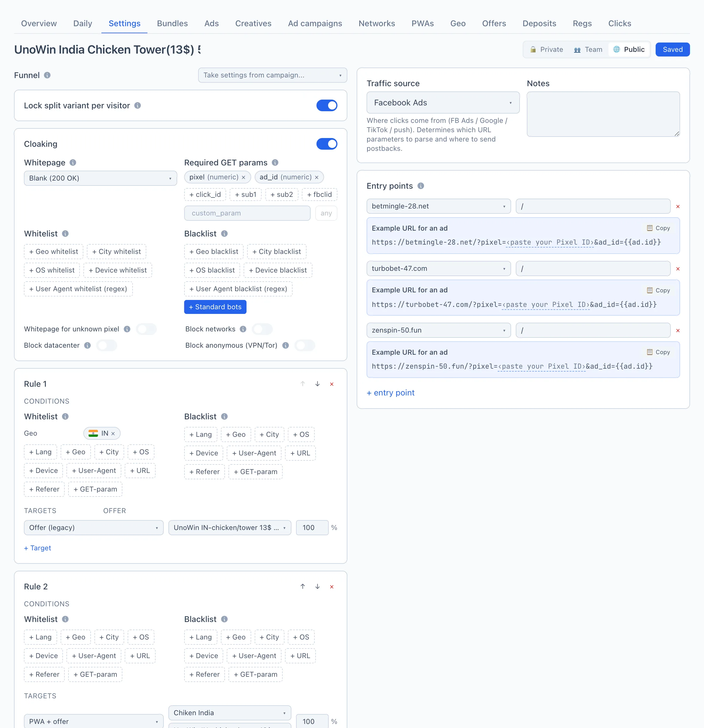The width and height of the screenshot is (704, 728).
Task: Enable Whitepage for unknown pixel
Action: coord(147,329)
